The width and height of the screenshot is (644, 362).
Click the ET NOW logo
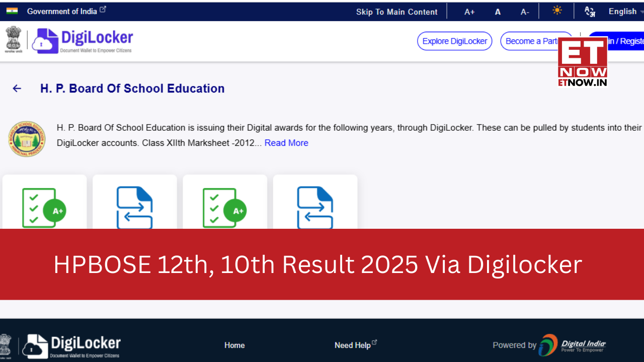pyautogui.click(x=583, y=61)
